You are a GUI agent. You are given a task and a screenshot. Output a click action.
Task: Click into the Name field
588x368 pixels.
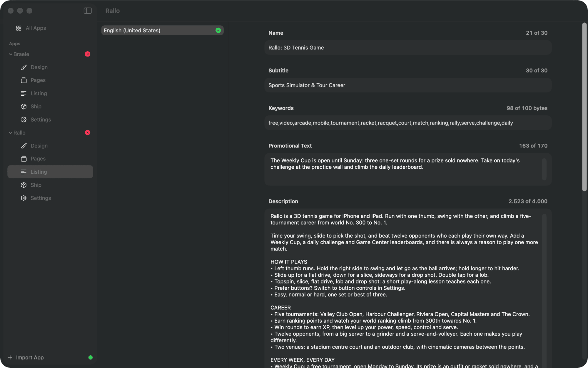[x=408, y=48]
